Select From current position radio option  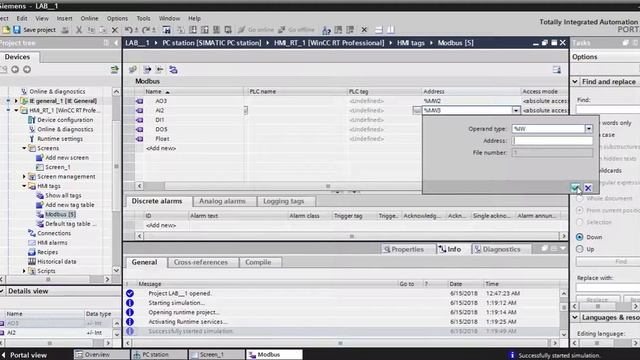580,210
